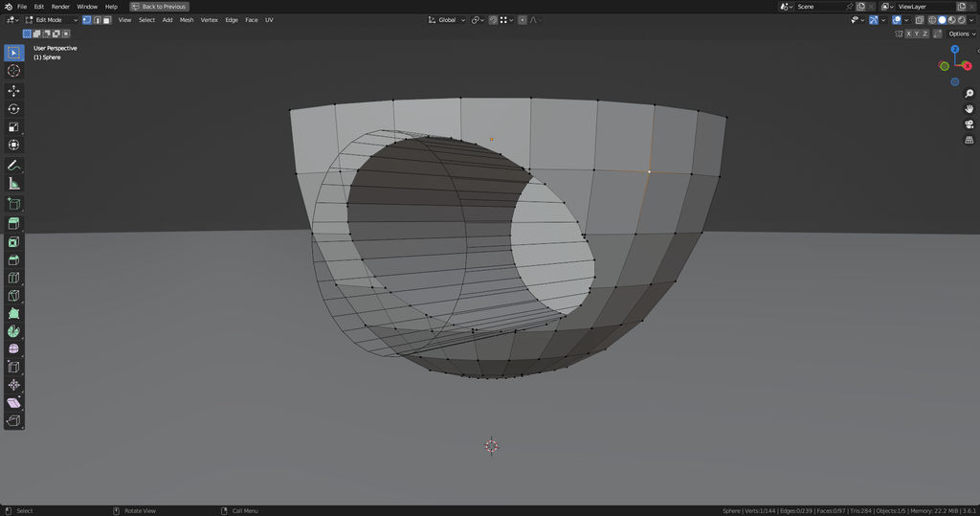
Task: Activate the Cursor tool
Action: tap(14, 71)
